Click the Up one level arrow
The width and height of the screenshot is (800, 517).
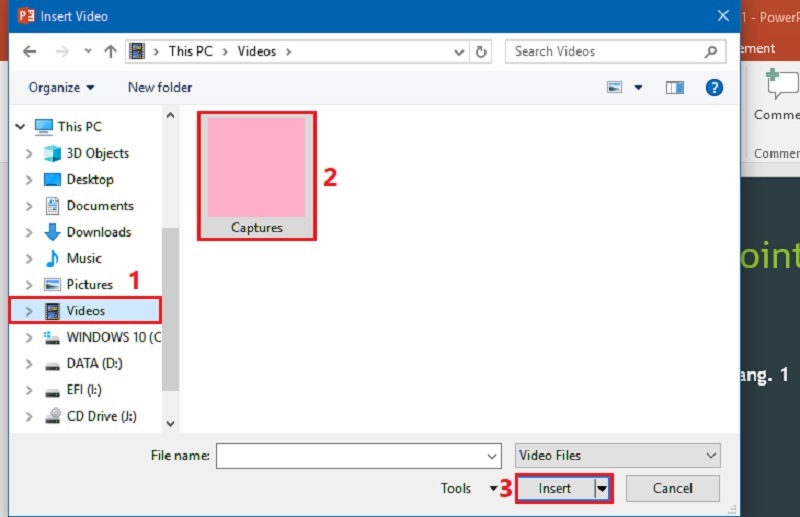pyautogui.click(x=108, y=51)
